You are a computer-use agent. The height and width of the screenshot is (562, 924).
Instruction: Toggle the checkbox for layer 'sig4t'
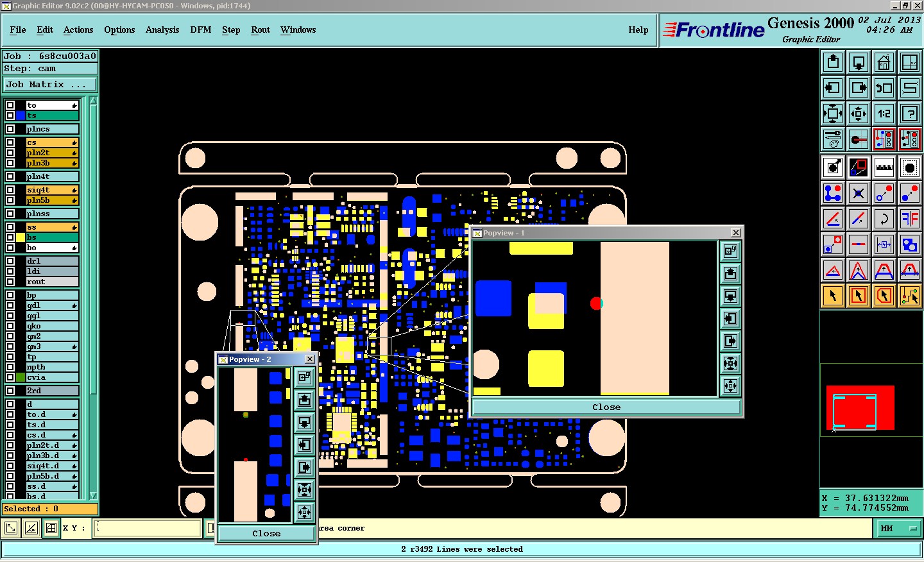[10, 190]
